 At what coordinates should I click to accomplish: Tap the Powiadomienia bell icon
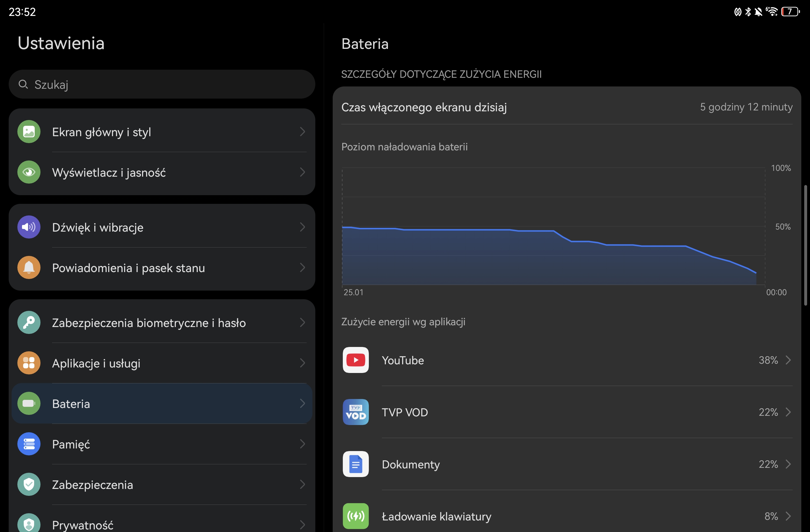[29, 268]
